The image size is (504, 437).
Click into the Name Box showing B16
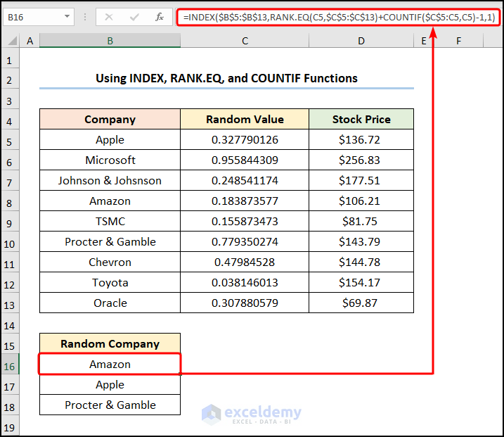[34, 17]
